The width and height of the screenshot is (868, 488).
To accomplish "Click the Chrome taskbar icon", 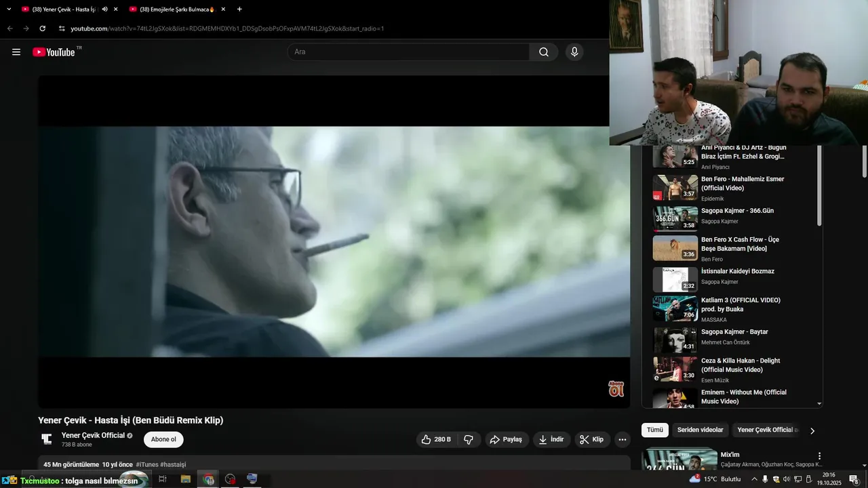I will tap(208, 479).
